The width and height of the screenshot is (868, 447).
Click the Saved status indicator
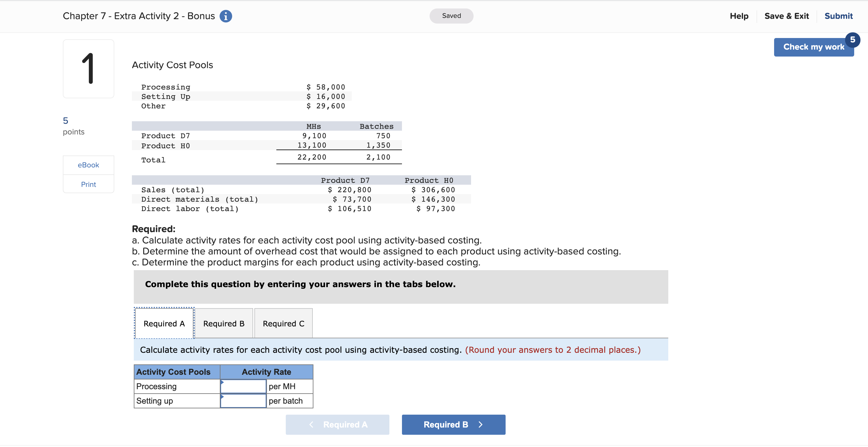451,15
